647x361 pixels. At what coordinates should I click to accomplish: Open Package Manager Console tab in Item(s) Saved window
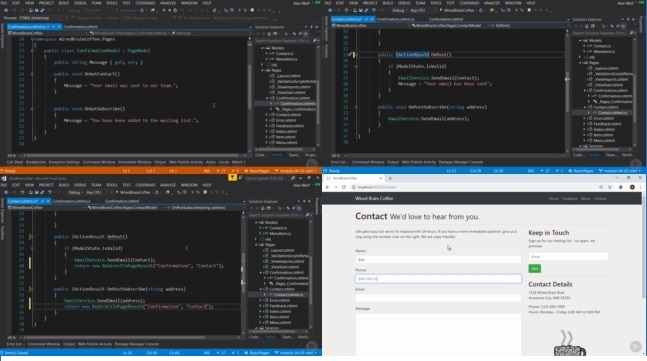click(x=137, y=344)
